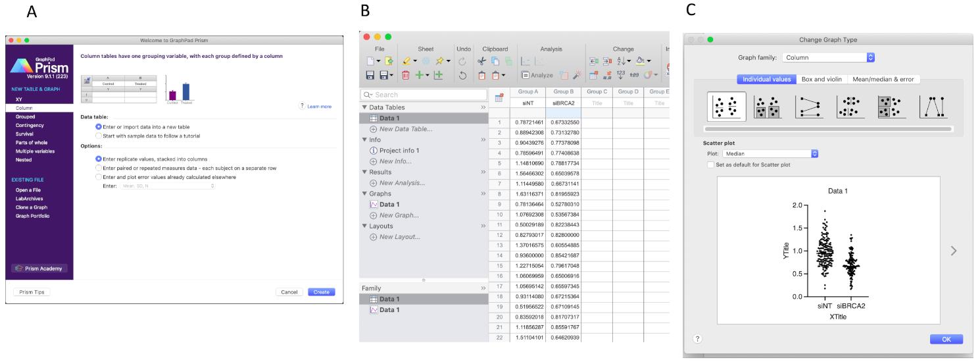Switch to the 'Box and violin' tab
980x362 pixels.
click(821, 79)
